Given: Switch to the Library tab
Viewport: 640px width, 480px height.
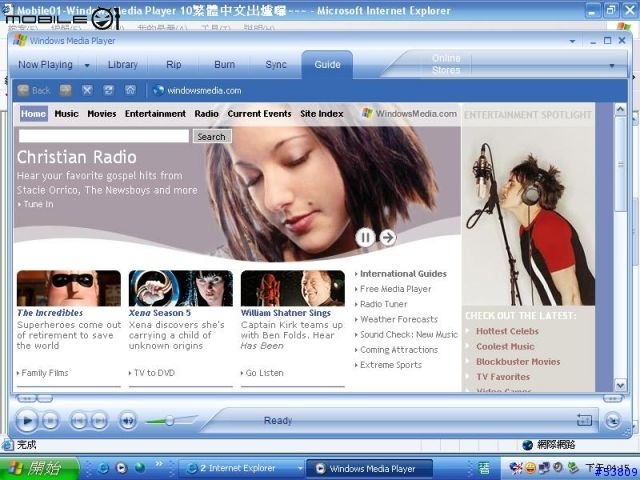Looking at the screenshot, I should (122, 64).
